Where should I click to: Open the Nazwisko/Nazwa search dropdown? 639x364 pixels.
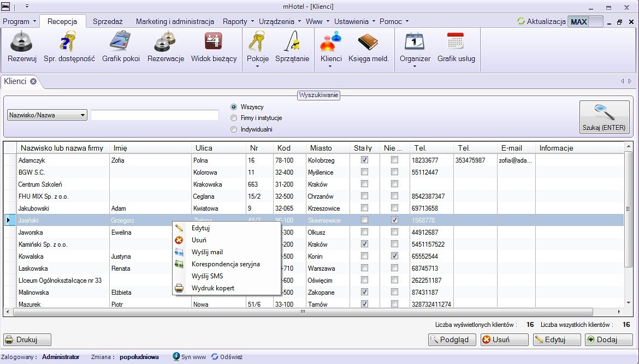coord(48,115)
